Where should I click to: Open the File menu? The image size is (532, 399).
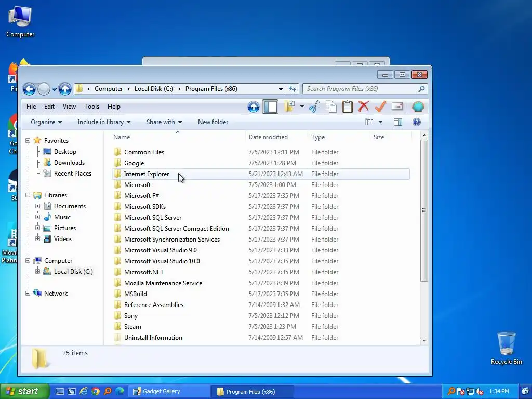(x=31, y=107)
